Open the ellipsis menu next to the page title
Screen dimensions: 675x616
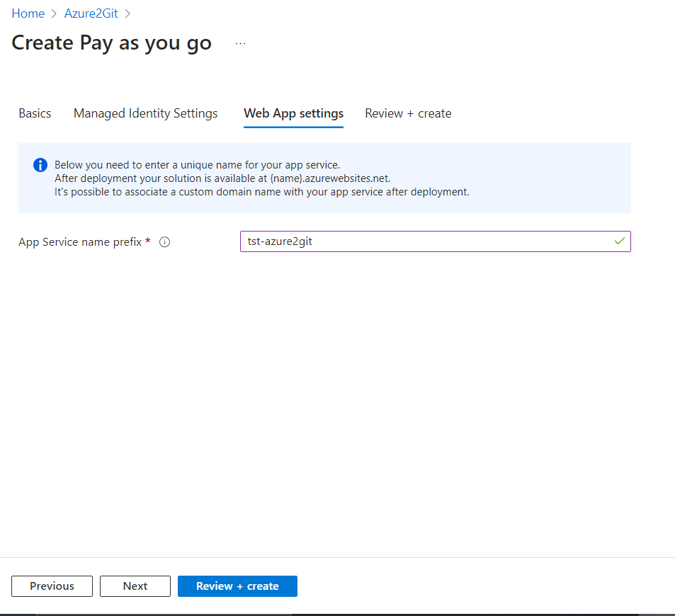tap(240, 42)
